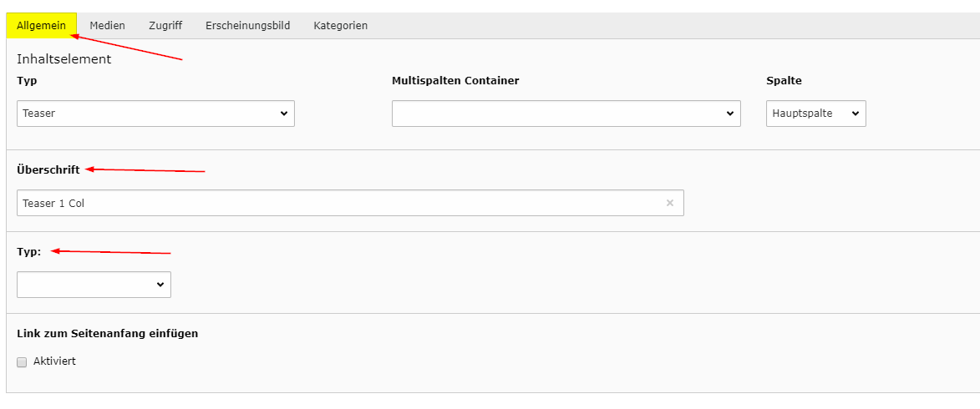Open the empty Typ: dropdown below Überschrift

94,285
